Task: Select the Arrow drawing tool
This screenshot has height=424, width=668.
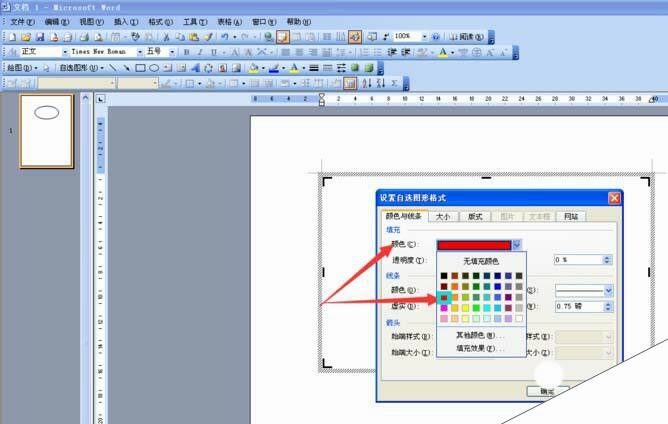Action: point(127,68)
